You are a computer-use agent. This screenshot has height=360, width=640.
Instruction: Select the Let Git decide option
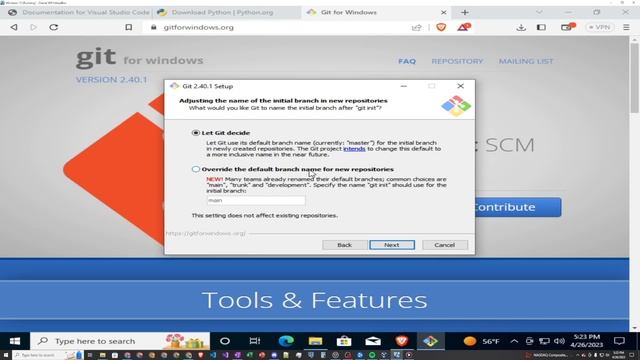[196, 133]
